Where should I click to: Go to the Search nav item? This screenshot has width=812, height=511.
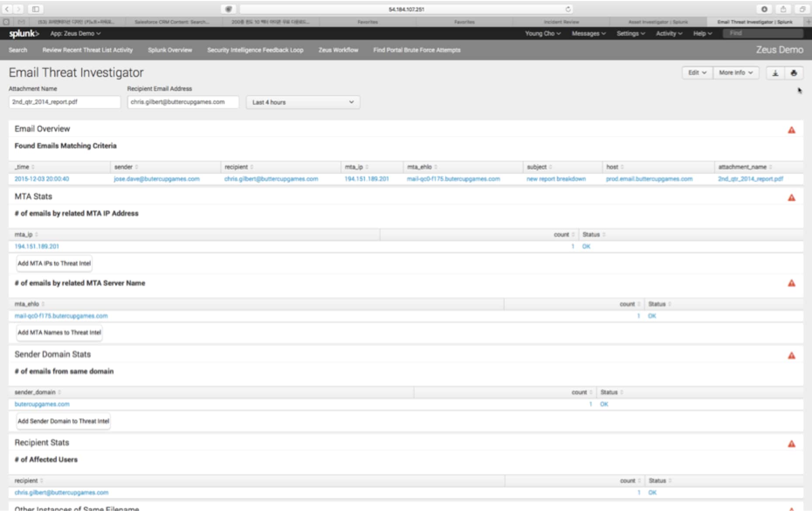[x=18, y=50]
